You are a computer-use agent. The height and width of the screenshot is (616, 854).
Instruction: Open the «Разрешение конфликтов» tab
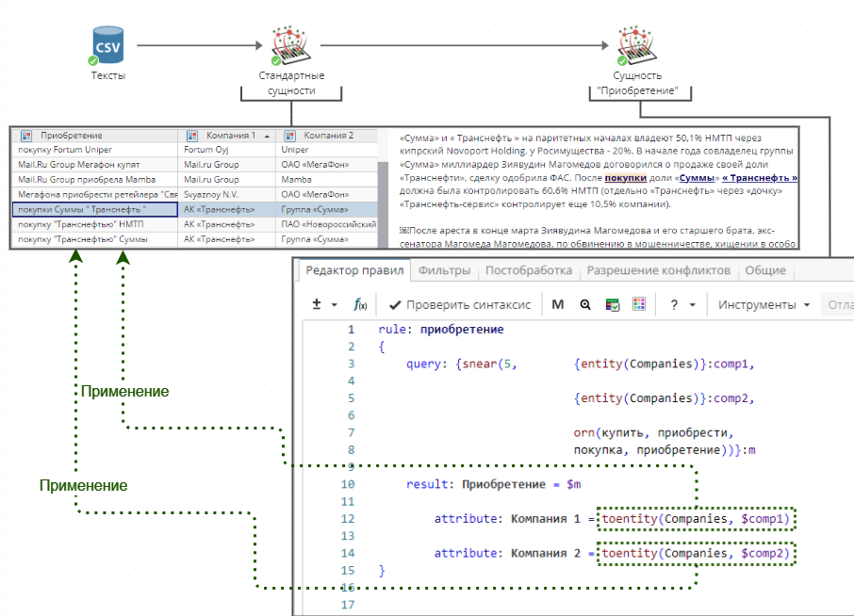(659, 270)
